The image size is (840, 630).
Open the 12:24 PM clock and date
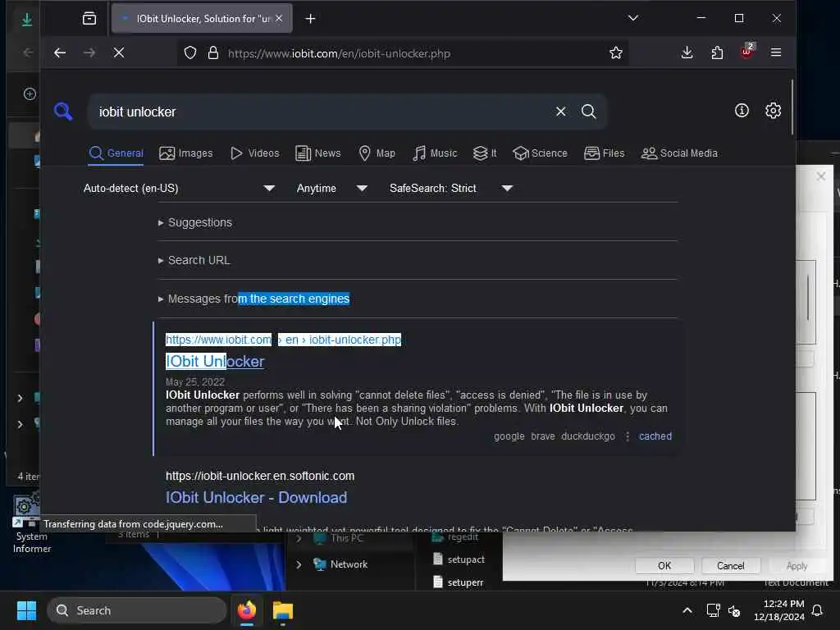pyautogui.click(x=779, y=610)
